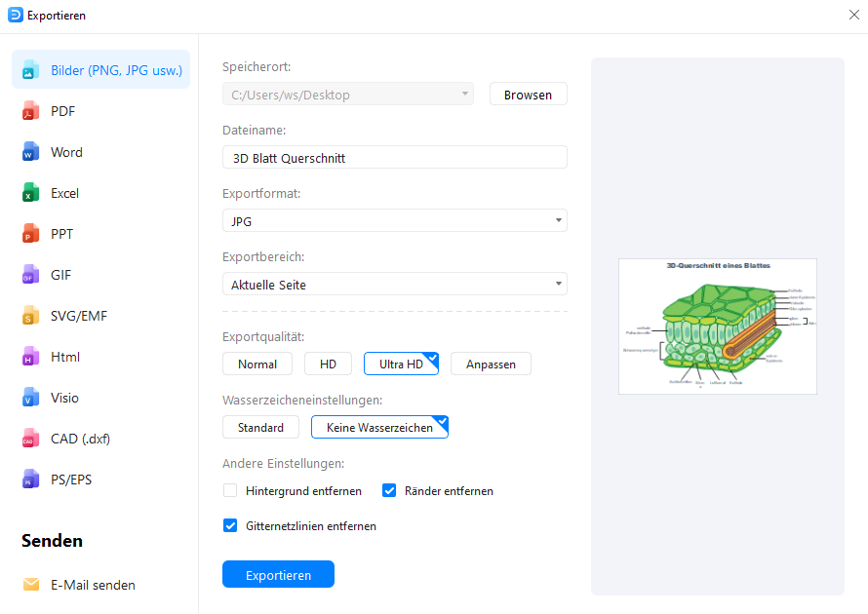The height and width of the screenshot is (614, 868).
Task: Open the Exportformat dropdown
Action: coord(394,220)
